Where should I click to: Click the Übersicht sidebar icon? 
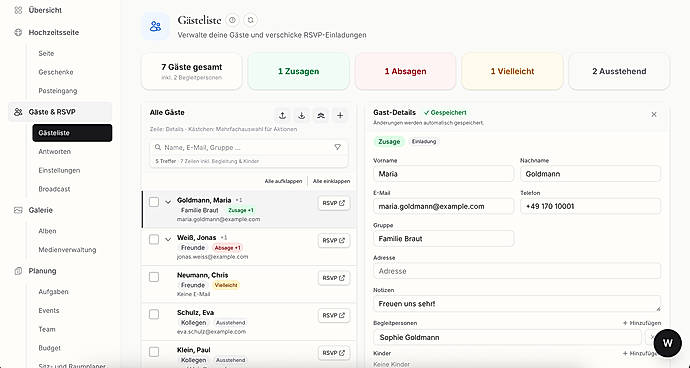click(18, 10)
